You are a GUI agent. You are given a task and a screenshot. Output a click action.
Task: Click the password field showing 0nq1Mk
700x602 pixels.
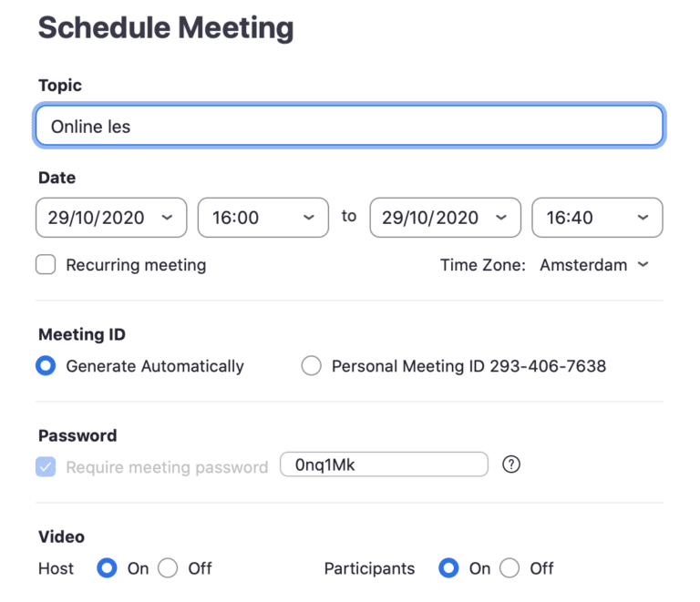coord(384,464)
